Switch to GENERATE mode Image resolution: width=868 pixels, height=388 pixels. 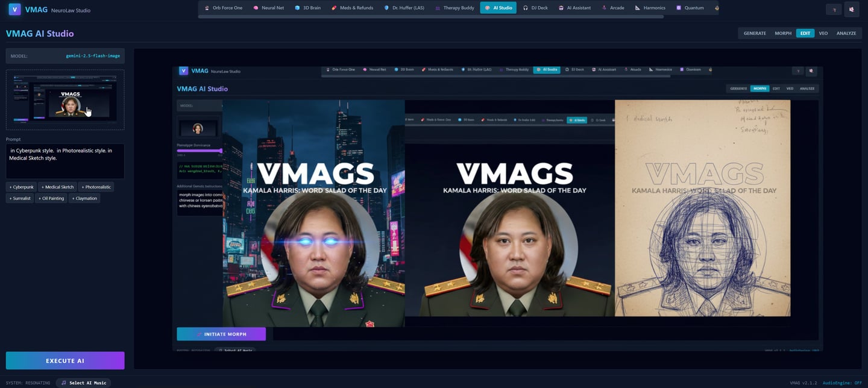[x=755, y=33]
